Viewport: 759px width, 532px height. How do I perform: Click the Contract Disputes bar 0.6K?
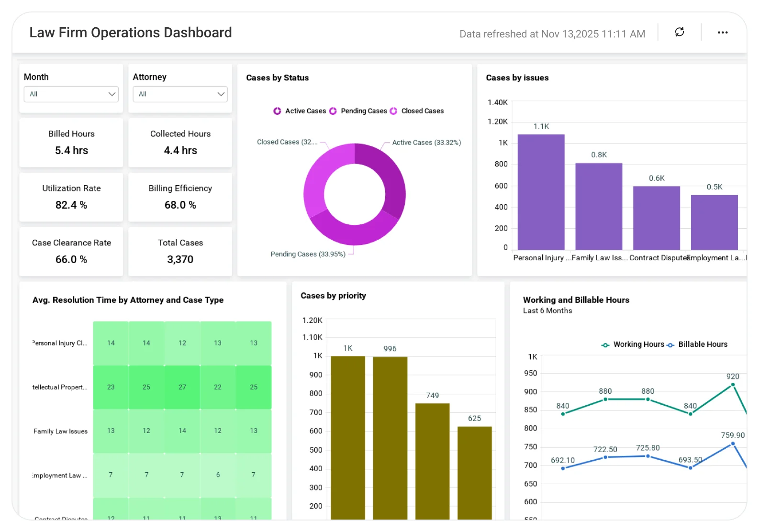coord(657,218)
